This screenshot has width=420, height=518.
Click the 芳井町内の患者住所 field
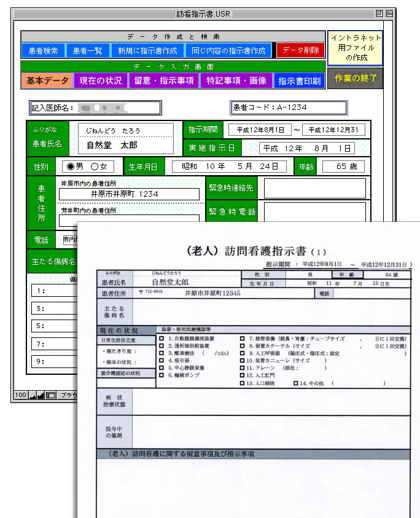[x=129, y=219]
